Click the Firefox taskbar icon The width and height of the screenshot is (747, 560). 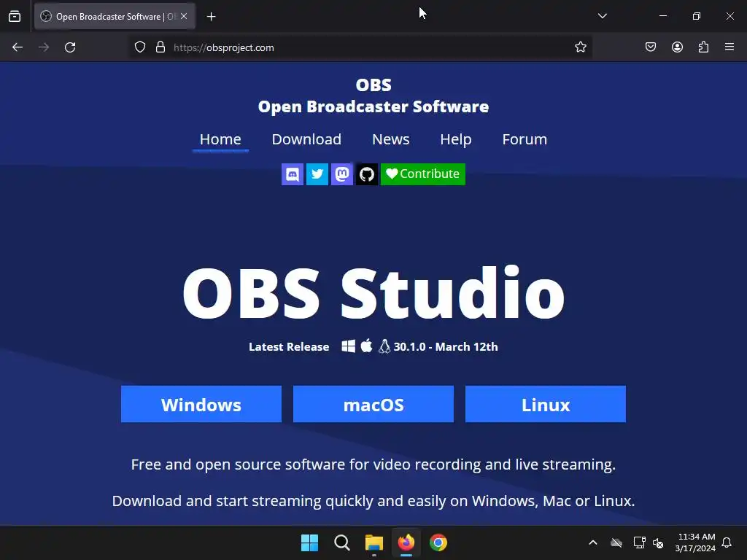click(x=406, y=542)
